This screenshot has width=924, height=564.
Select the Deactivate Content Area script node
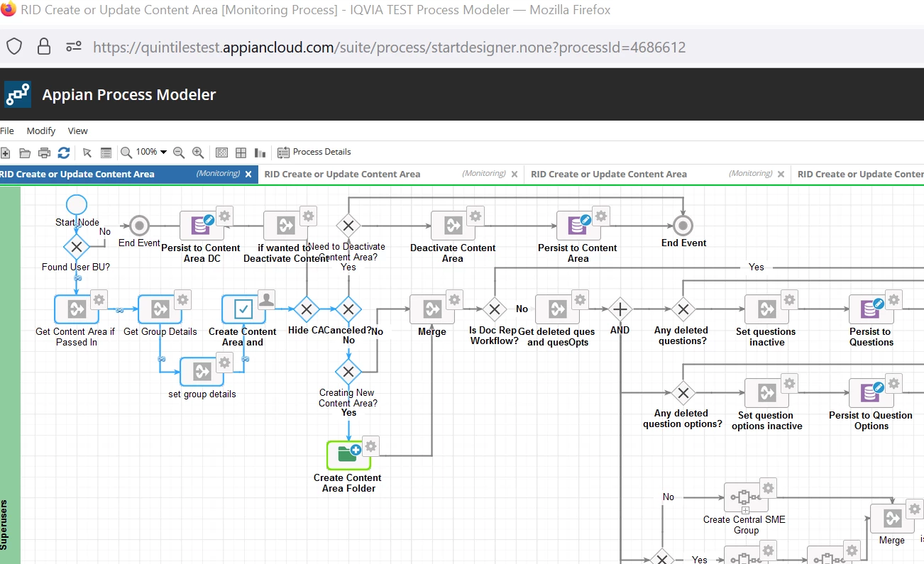click(x=453, y=226)
